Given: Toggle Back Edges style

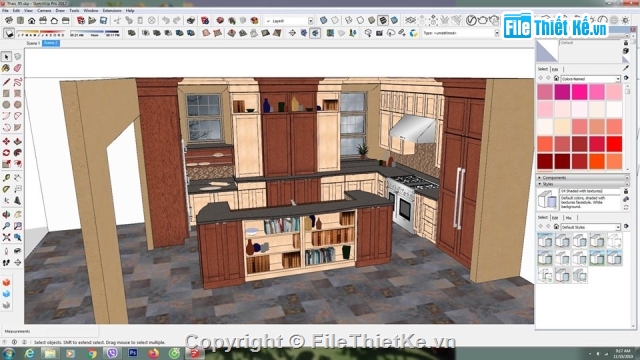Looking at the screenshot, I should [335, 20].
